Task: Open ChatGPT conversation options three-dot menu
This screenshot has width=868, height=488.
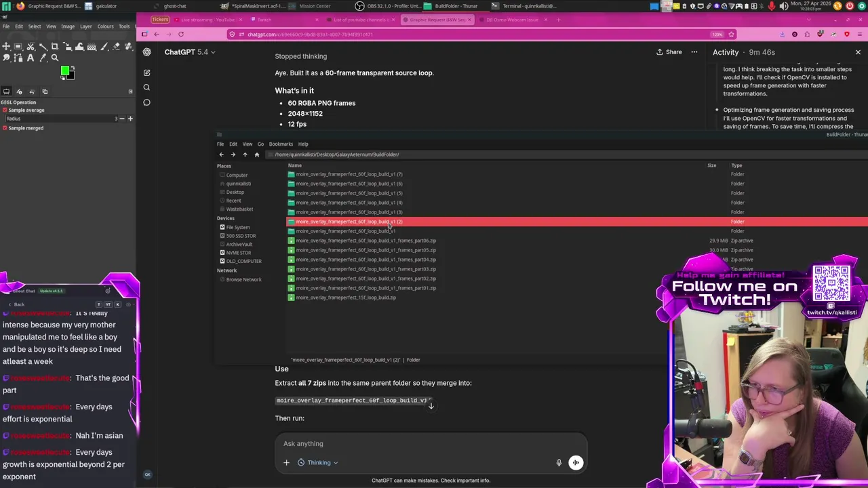Action: (694, 52)
